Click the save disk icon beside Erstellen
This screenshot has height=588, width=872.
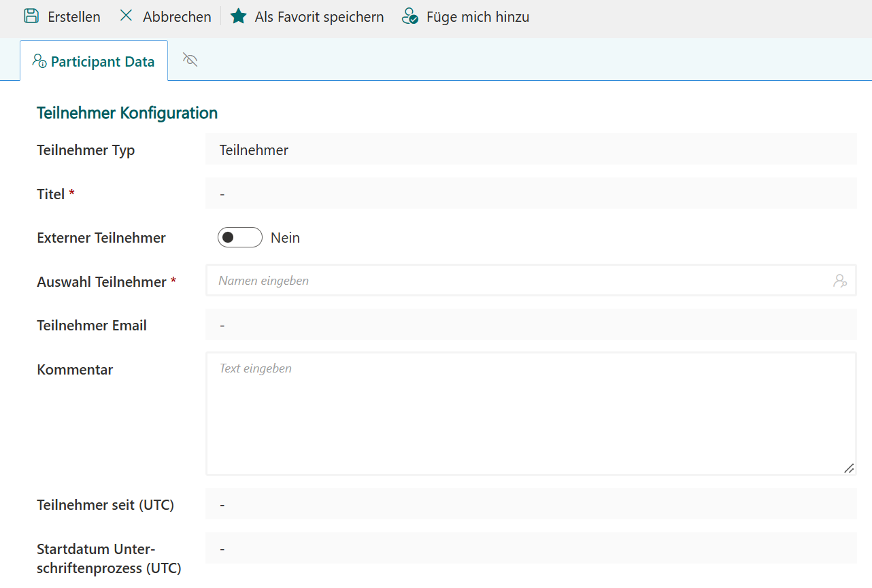31,16
